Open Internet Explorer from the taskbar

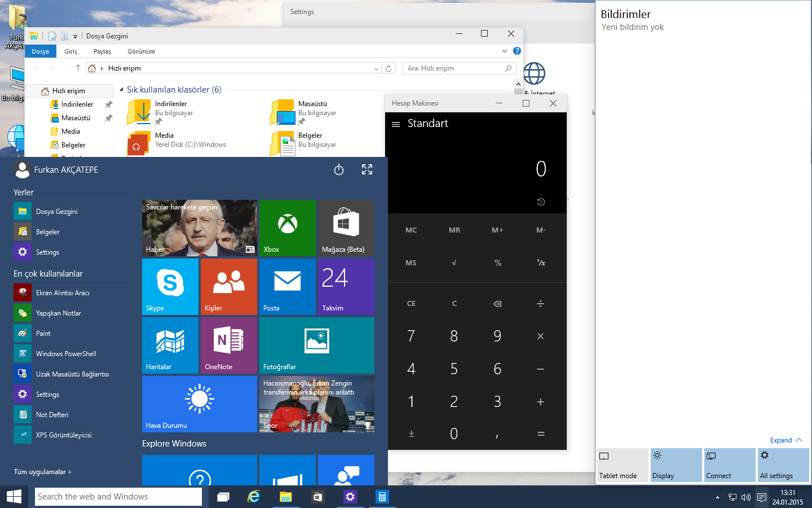(x=254, y=497)
